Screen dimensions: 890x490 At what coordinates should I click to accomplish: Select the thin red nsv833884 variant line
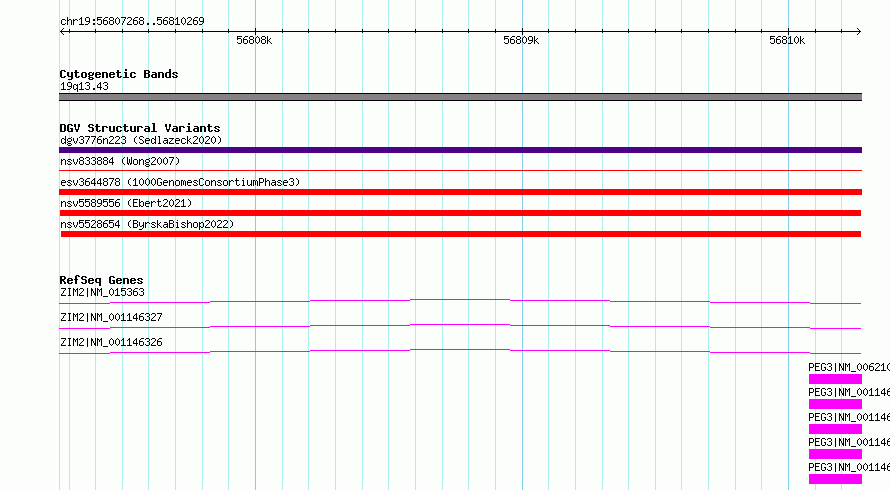tap(460, 170)
